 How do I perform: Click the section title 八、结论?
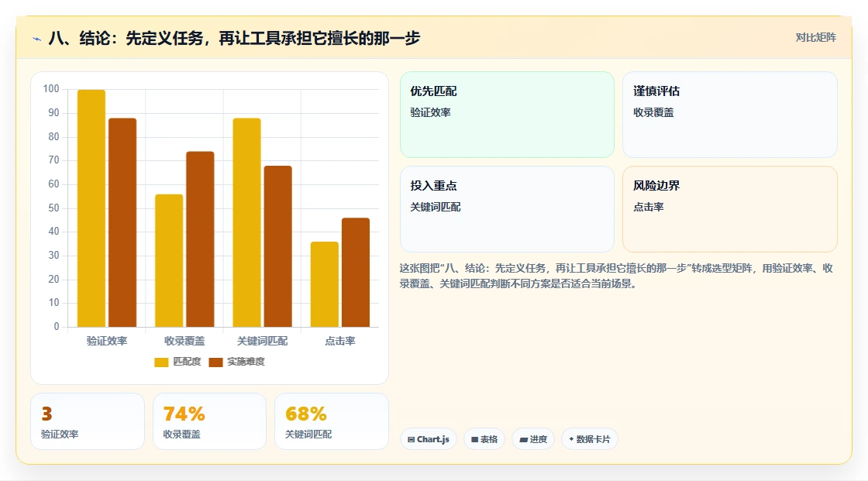coord(234,38)
